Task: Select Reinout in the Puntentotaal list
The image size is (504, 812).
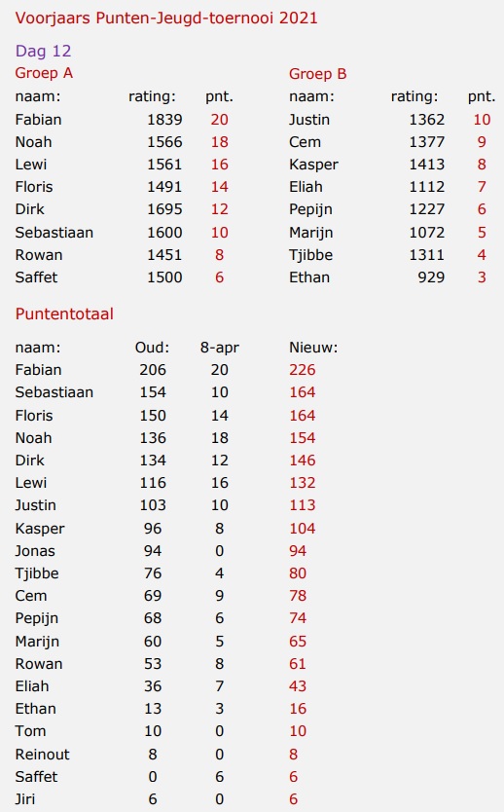Action: (42, 754)
